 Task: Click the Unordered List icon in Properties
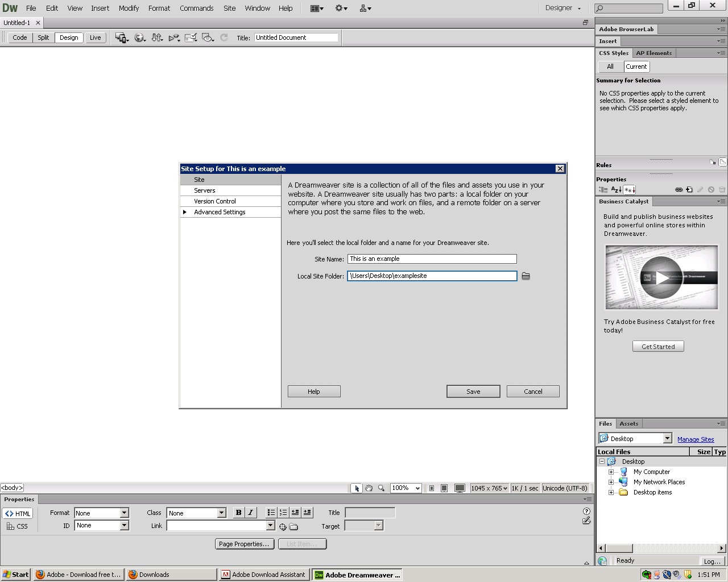coord(271,513)
